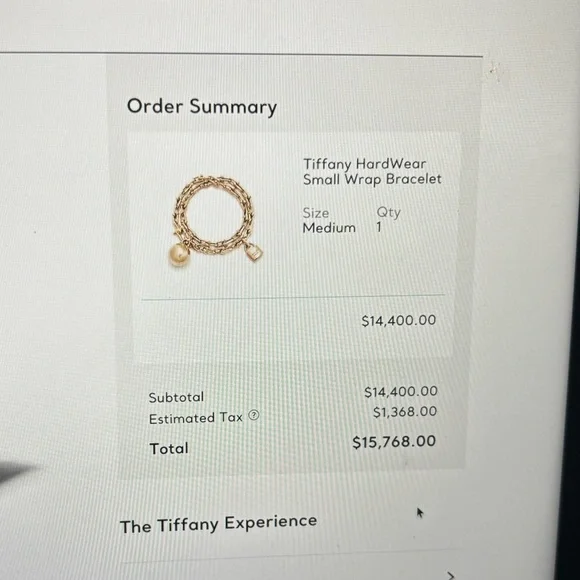Image resolution: width=580 pixels, height=580 pixels.
Task: Click the pearl ball charm on the bracelet image
Action: 179,255
